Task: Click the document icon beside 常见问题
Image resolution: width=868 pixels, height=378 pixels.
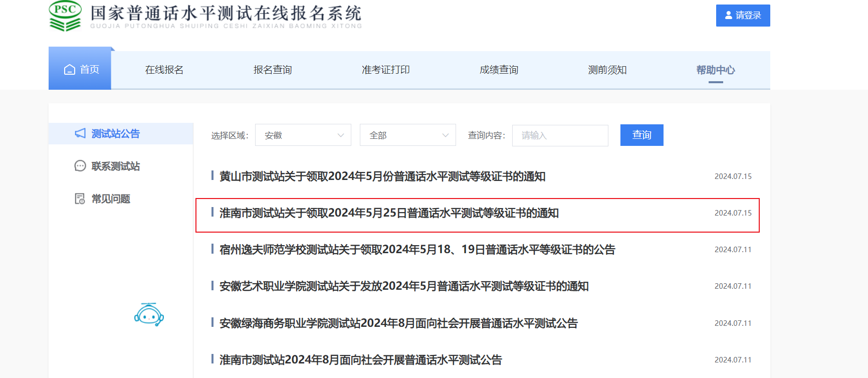Action: [80, 199]
